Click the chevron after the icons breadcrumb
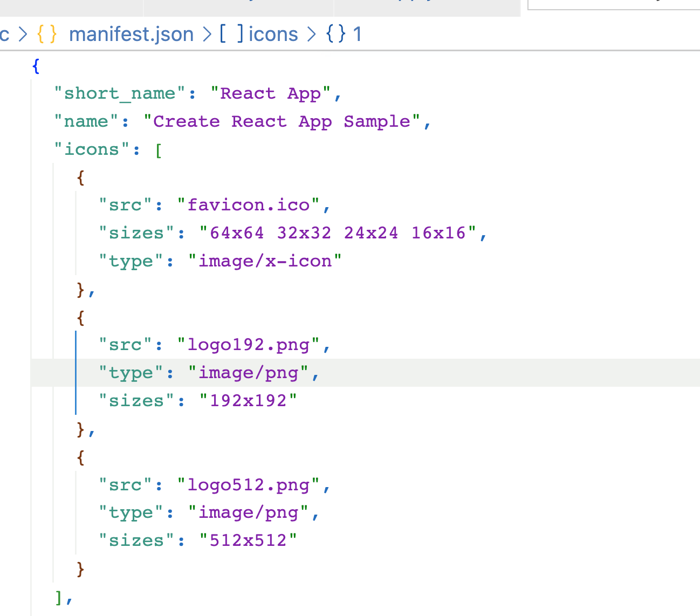 coord(311,34)
